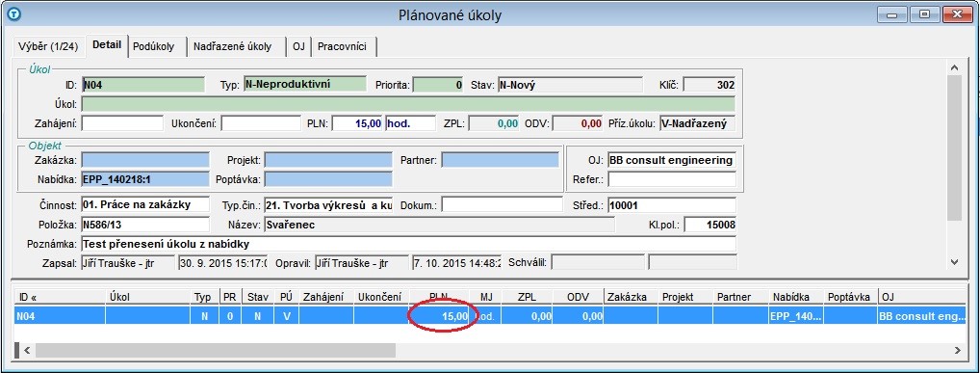Click the ZPL field showing 0,00
This screenshot has width=980, height=373.
click(495, 123)
